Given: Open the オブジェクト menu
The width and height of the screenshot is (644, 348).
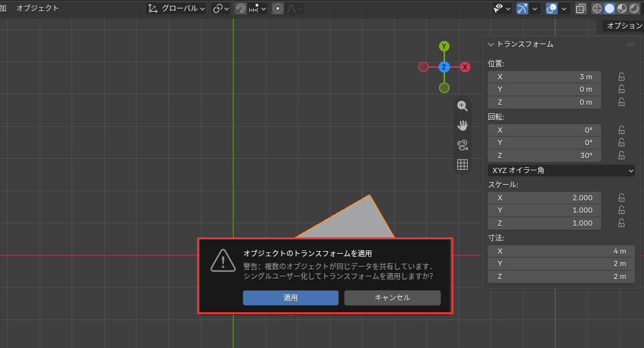Looking at the screenshot, I should [37, 8].
